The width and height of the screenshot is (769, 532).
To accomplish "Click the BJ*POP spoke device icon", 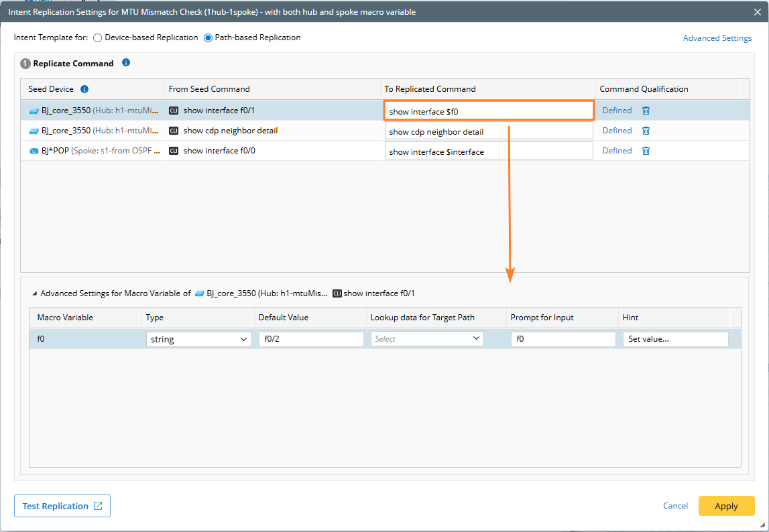I will click(x=34, y=151).
